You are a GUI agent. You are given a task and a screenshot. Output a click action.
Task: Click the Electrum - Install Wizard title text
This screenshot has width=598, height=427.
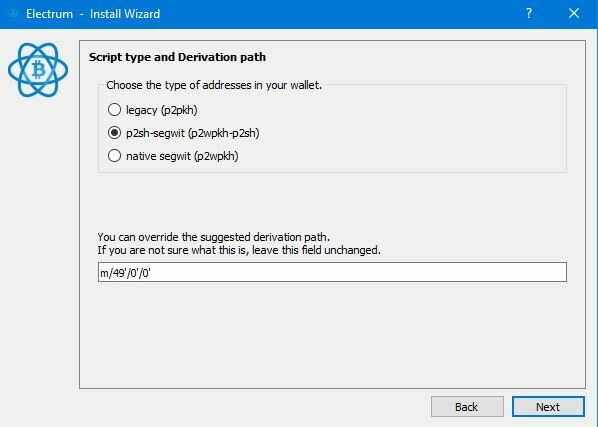tap(93, 14)
